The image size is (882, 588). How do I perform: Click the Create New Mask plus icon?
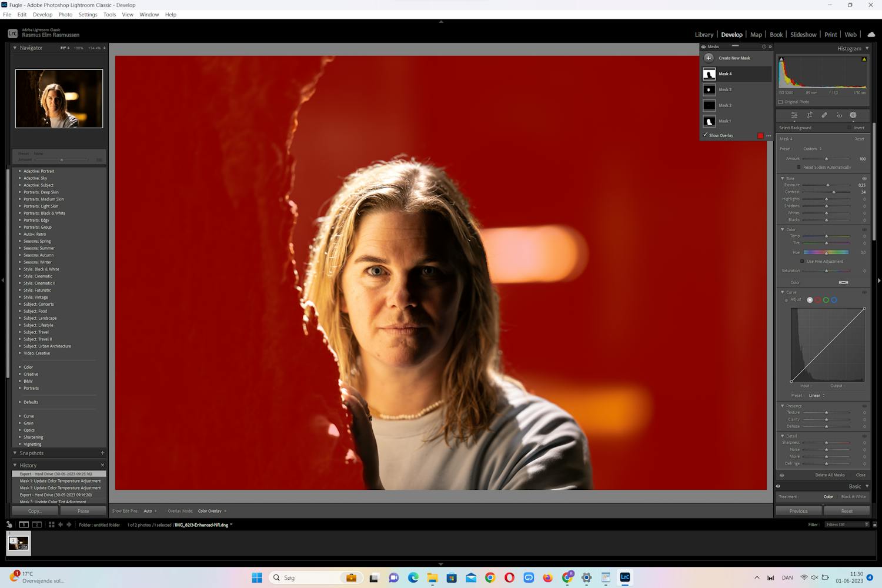click(x=709, y=58)
